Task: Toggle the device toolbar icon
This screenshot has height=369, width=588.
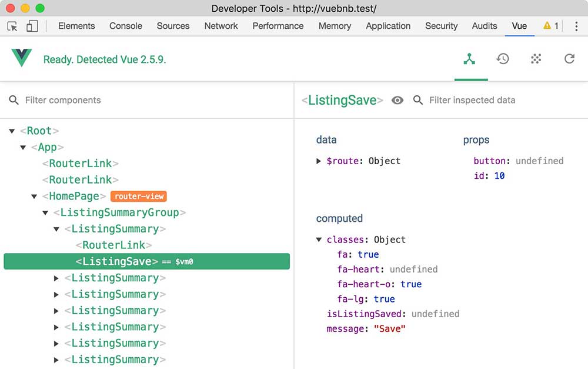Action: point(32,26)
